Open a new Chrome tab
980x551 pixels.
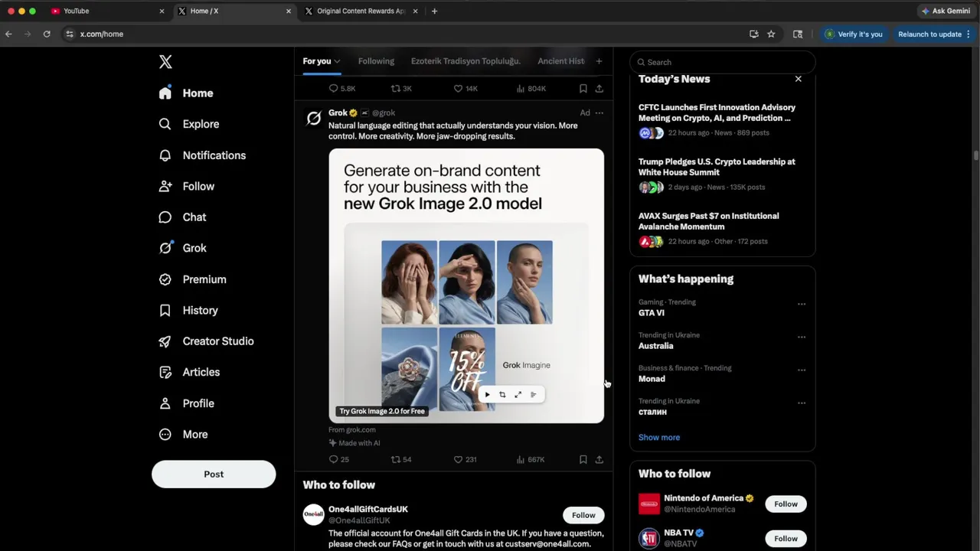point(434,11)
